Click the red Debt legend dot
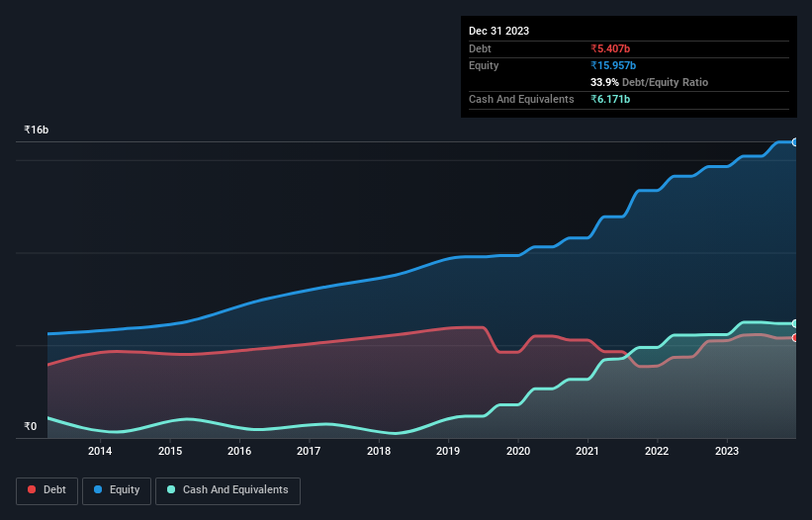 tap(32, 489)
